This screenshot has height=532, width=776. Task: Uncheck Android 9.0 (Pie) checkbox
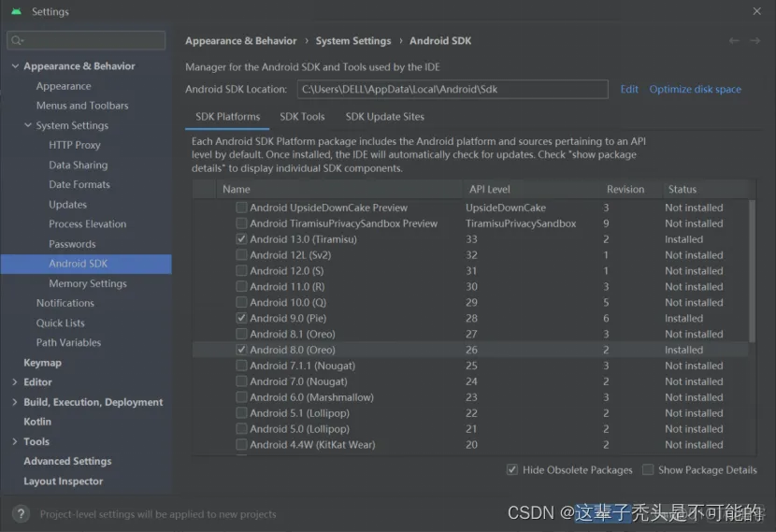[241, 318]
